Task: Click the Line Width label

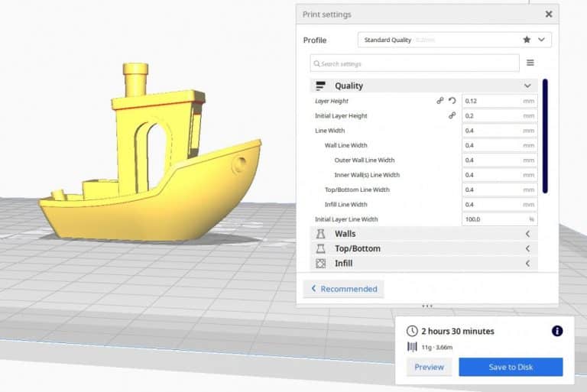Action: pos(330,131)
